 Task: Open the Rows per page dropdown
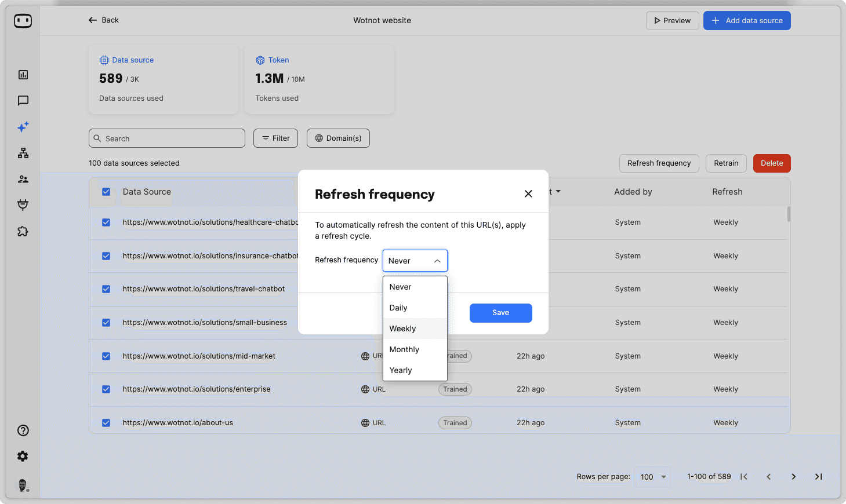click(652, 477)
